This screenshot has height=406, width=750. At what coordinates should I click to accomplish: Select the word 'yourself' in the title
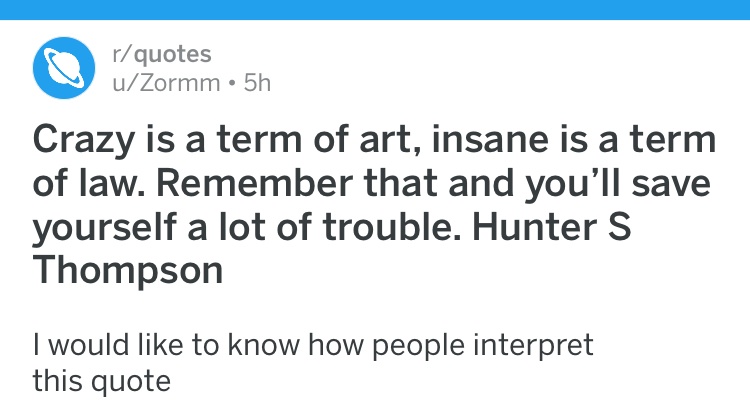tap(104, 228)
